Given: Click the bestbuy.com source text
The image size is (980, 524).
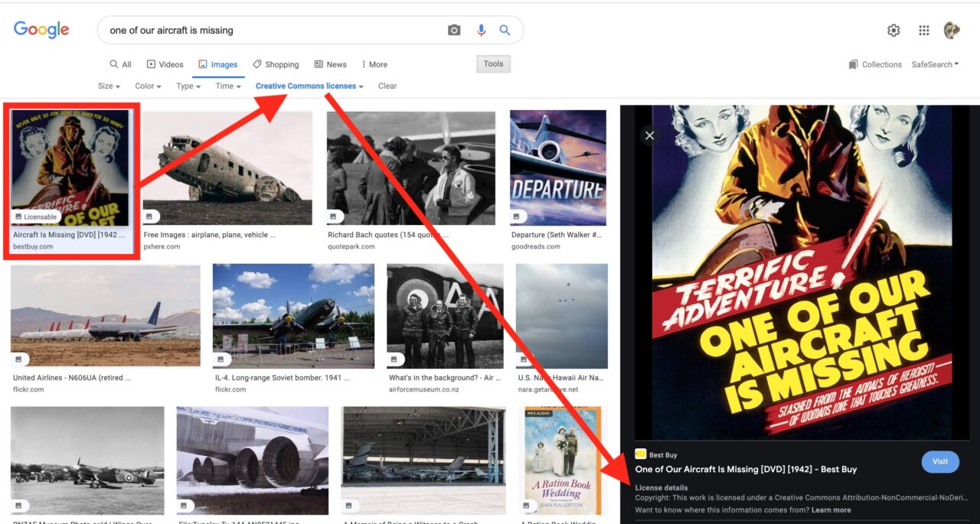Looking at the screenshot, I should [x=33, y=246].
